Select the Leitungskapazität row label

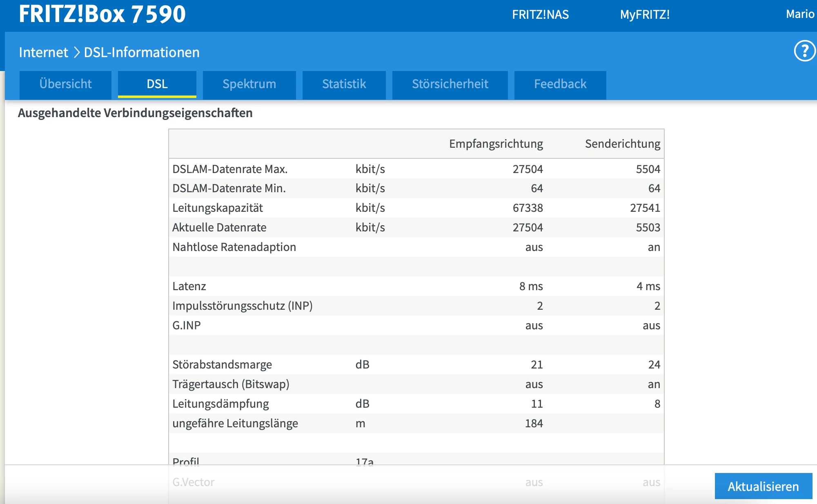218,208
